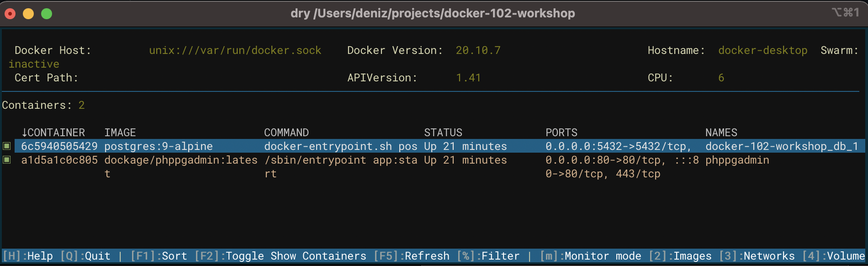Click the yellow minimize window button
Viewport: 868px width, 266px height.
28,14
